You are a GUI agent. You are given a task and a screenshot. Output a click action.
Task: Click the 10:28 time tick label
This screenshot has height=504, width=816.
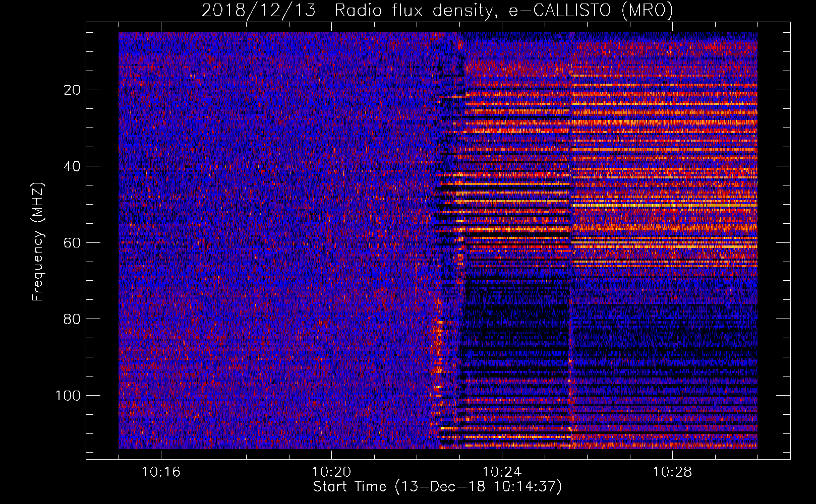point(672,472)
